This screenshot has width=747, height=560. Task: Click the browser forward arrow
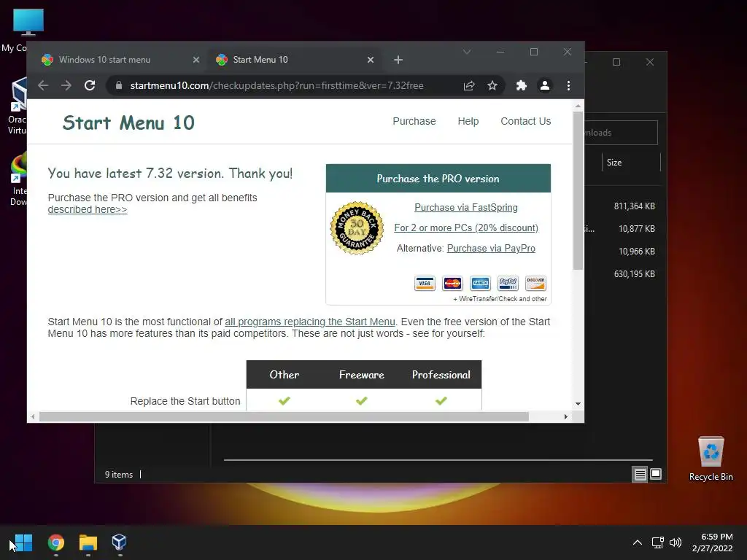tap(66, 86)
